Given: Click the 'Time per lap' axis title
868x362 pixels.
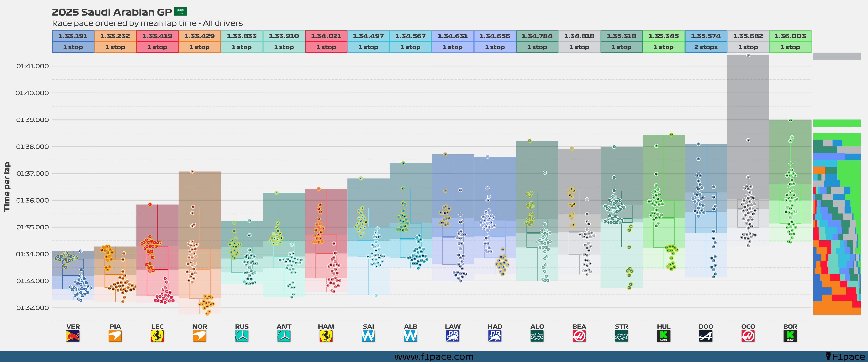Looking at the screenshot, I should (x=7, y=187).
